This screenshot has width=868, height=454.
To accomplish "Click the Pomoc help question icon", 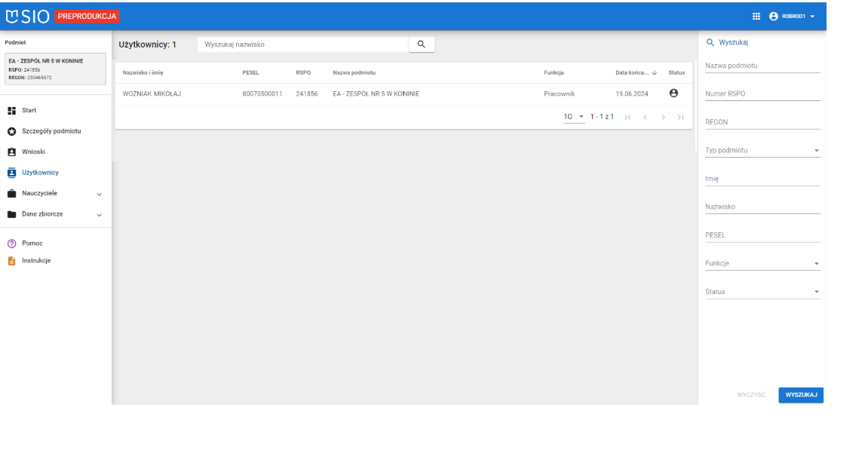I will 11,244.
